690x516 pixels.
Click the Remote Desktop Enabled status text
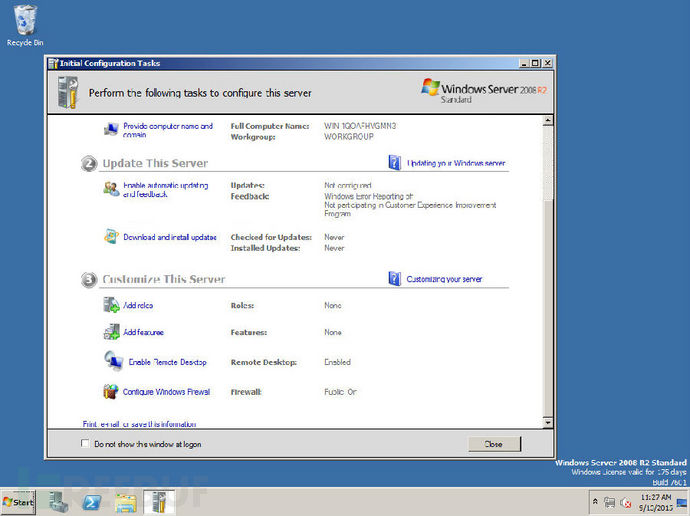(x=337, y=362)
